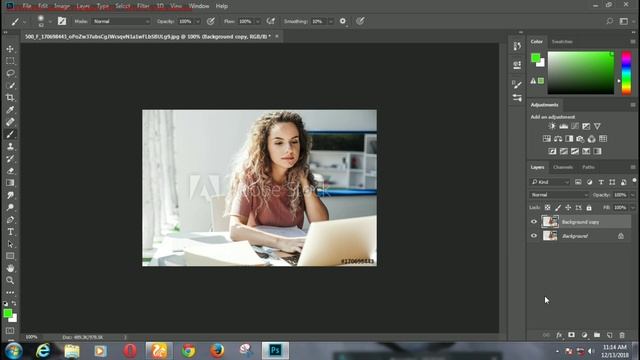Select the Gradient tool
The width and height of the screenshot is (640, 360).
click(10, 183)
